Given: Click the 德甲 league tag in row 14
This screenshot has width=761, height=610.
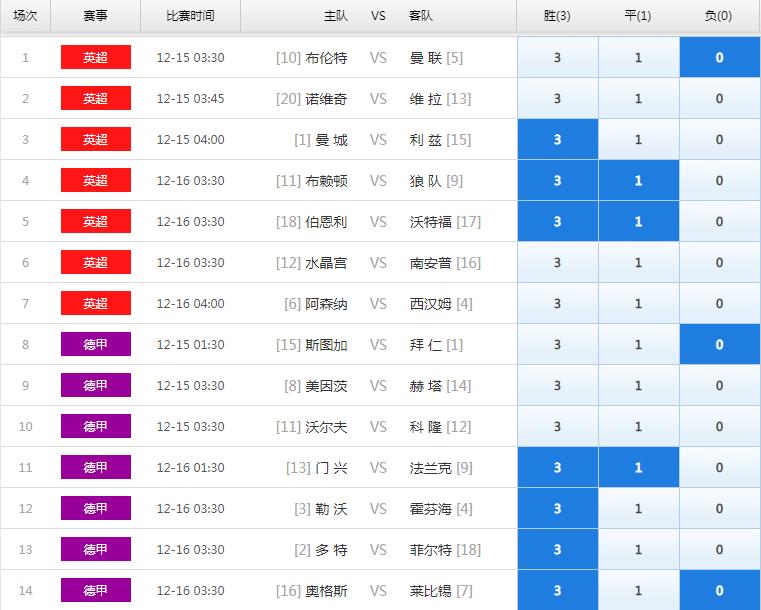Looking at the screenshot, I should tap(96, 590).
